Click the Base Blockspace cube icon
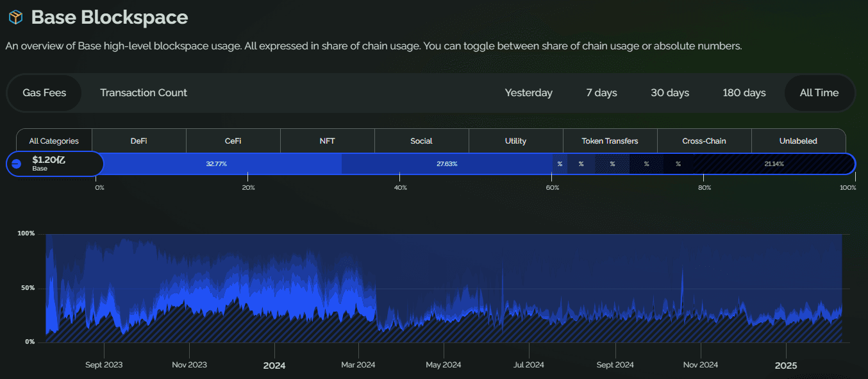The height and width of the screenshot is (379, 868). point(16,17)
